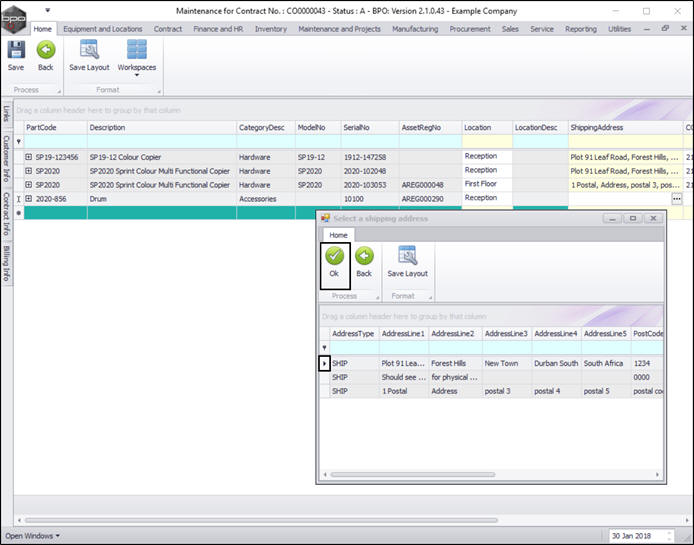The height and width of the screenshot is (545, 694).
Task: Sort by AddressLine1 column in dialog
Action: 404,333
